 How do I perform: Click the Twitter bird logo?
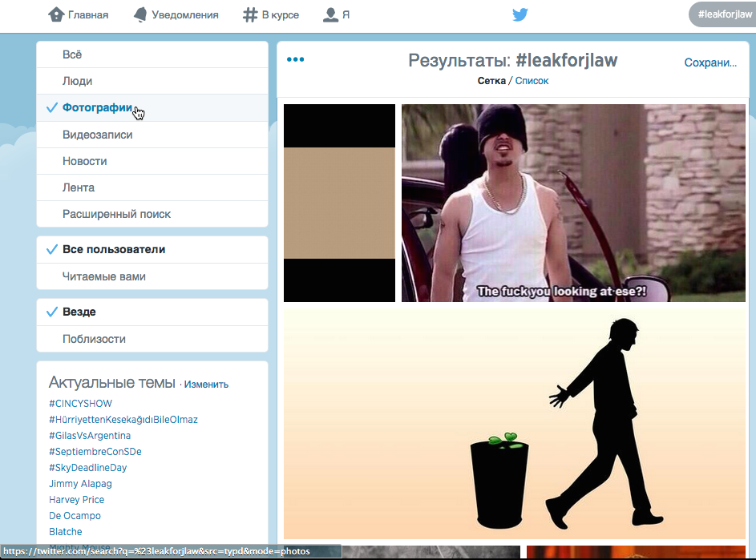tap(520, 15)
